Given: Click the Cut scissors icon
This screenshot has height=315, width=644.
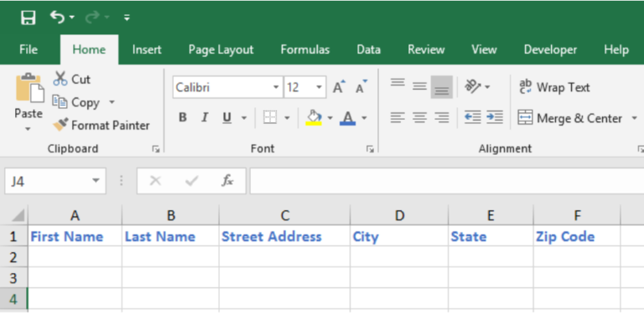Looking at the screenshot, I should pyautogui.click(x=60, y=79).
